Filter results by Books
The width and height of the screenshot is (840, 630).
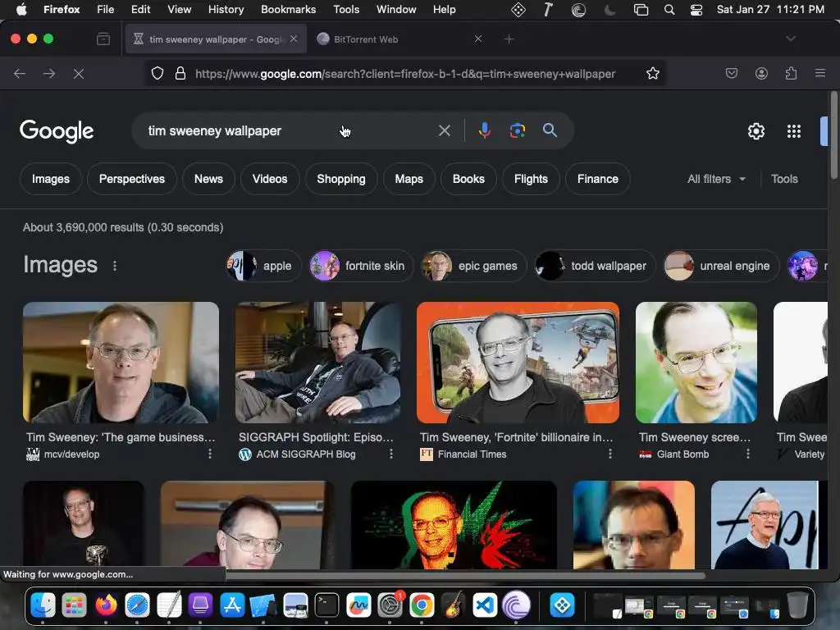[x=468, y=179]
